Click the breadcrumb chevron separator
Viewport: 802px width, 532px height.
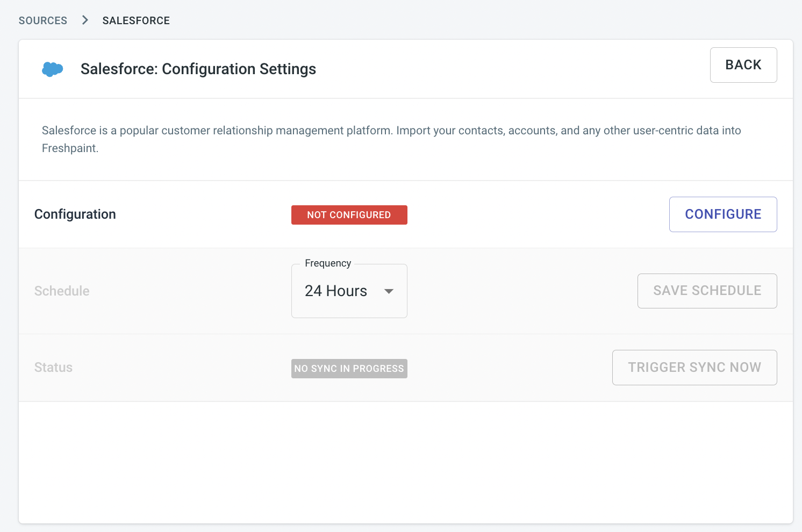coord(85,20)
